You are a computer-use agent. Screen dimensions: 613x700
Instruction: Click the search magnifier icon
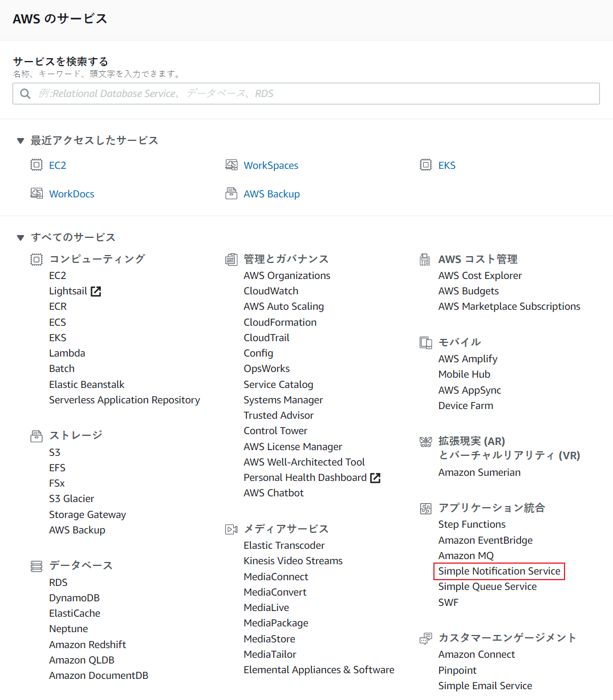tap(25, 94)
